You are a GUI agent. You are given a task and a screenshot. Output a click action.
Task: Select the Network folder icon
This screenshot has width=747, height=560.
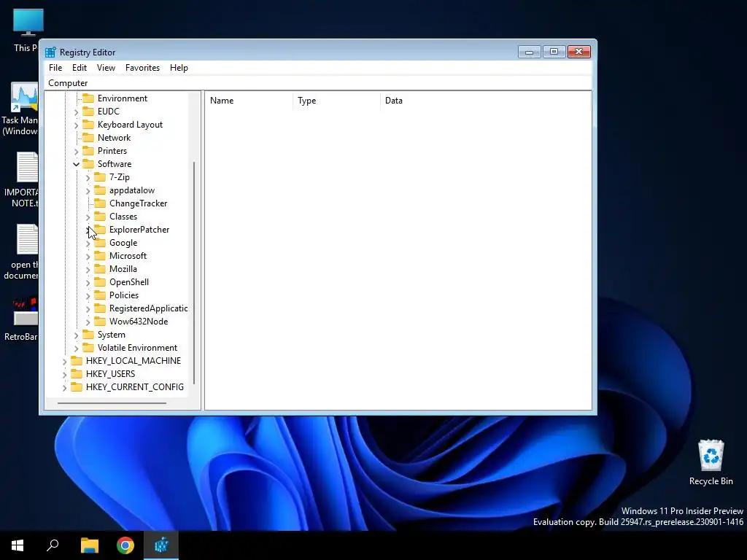88,138
